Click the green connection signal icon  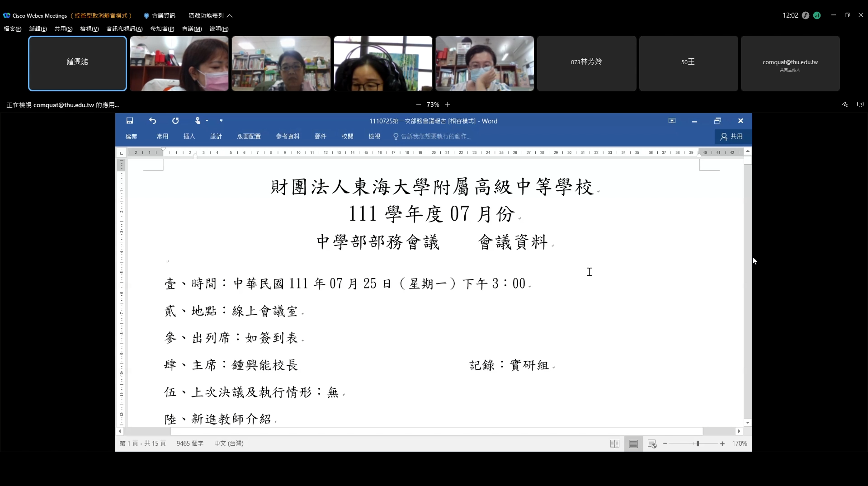pyautogui.click(x=817, y=15)
